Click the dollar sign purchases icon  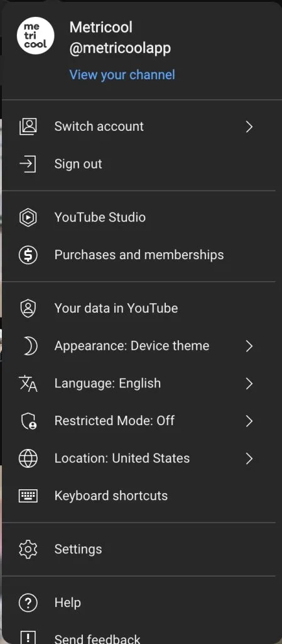[x=28, y=255]
